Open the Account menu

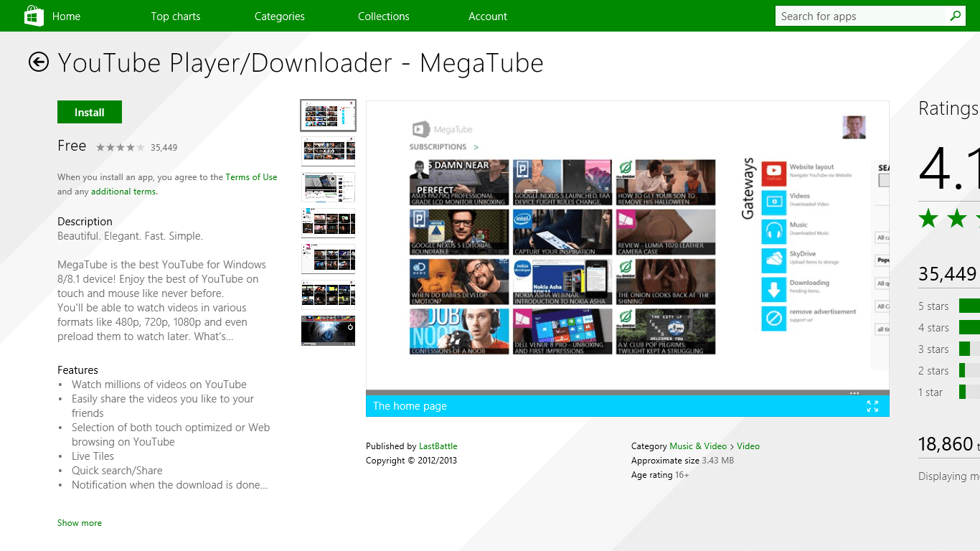tap(488, 15)
